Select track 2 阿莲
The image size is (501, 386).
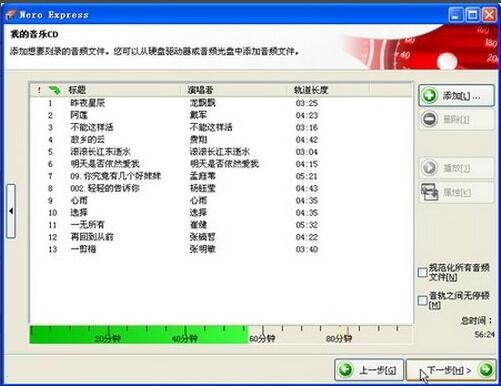click(79, 115)
